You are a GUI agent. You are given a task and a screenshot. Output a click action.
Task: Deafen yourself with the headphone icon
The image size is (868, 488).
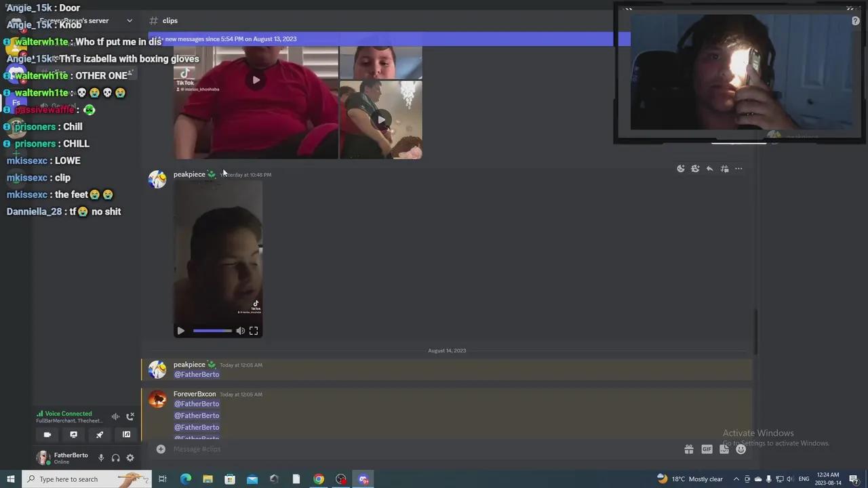pyautogui.click(x=115, y=457)
